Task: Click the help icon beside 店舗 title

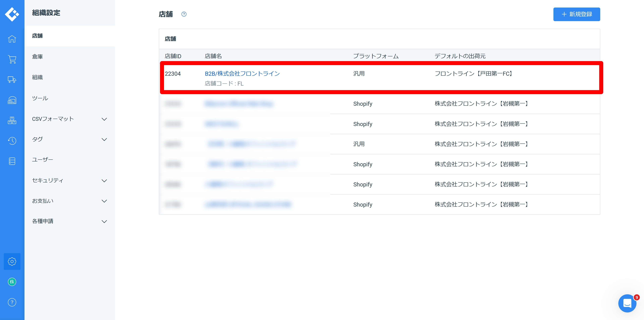Action: click(x=184, y=14)
